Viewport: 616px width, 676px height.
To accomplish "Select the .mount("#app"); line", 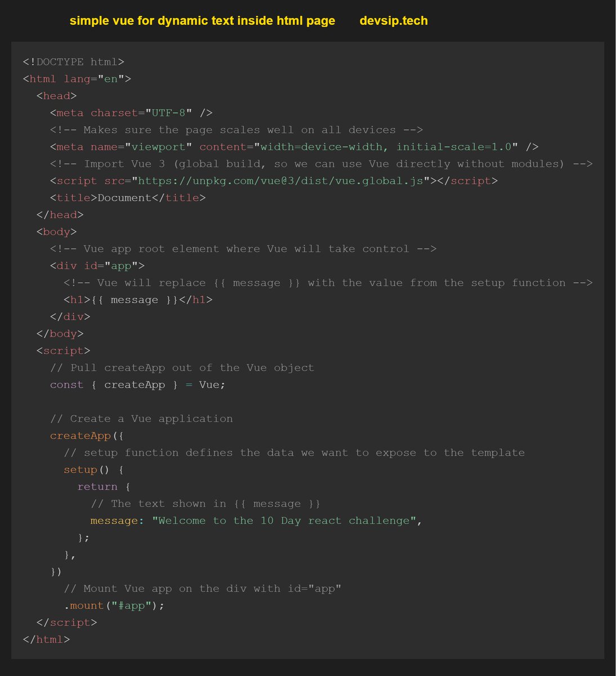I will point(114,606).
